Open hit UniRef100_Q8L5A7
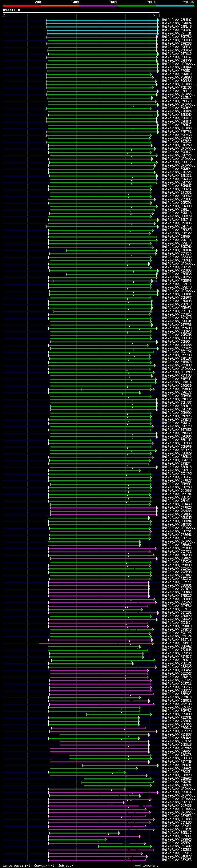197x868 pixels. click(x=177, y=20)
